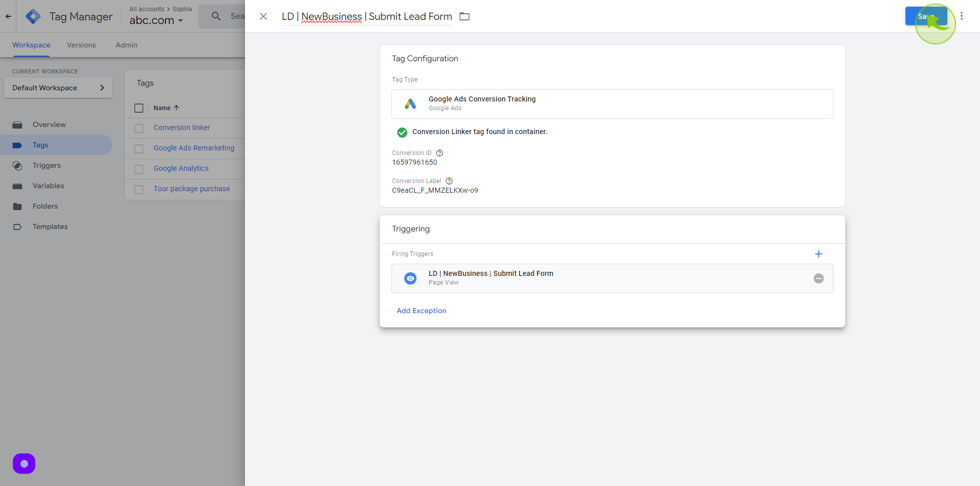The image size is (980, 486).
Task: Click the Folders sidebar icon
Action: click(17, 207)
